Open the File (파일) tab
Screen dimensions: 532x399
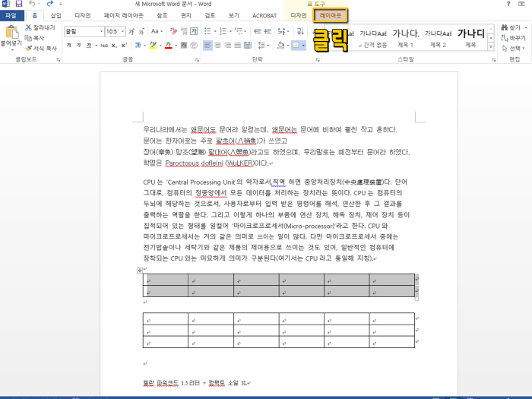tap(11, 16)
